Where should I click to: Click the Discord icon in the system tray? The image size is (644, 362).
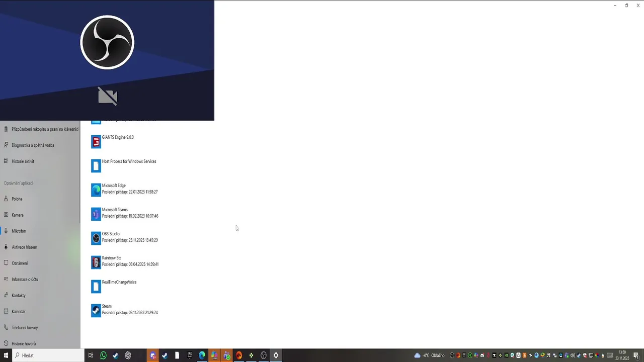coord(482,355)
